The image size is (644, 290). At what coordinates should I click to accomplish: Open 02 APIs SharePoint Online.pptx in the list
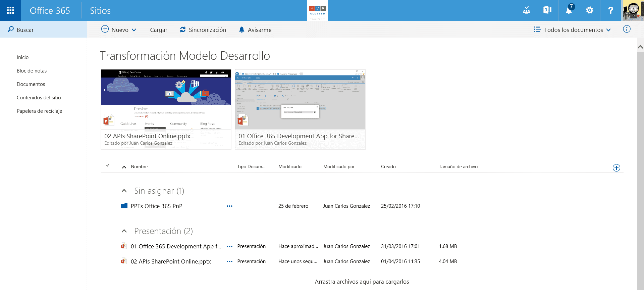[171, 261]
